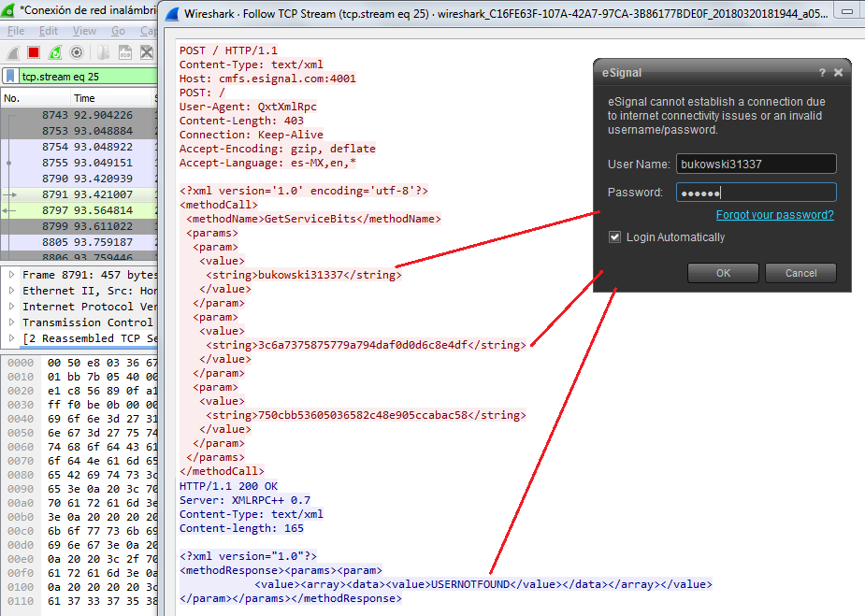Select packet row 8797
Image resolution: width=865 pixels, height=616 pixels.
79,210
